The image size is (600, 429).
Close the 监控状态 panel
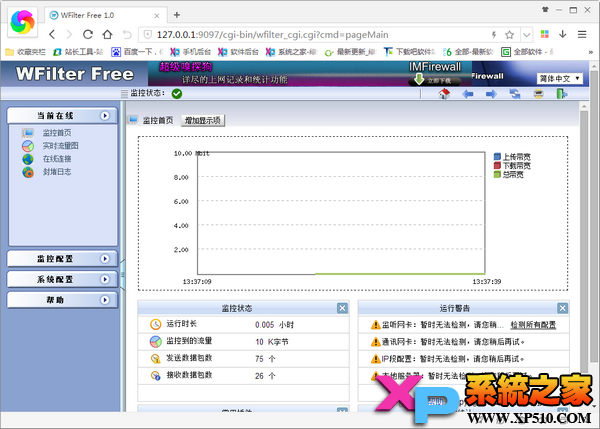click(342, 308)
